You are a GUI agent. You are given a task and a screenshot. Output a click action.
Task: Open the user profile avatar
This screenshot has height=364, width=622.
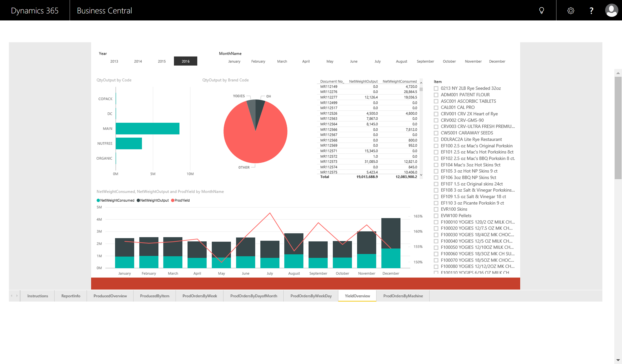(x=611, y=11)
